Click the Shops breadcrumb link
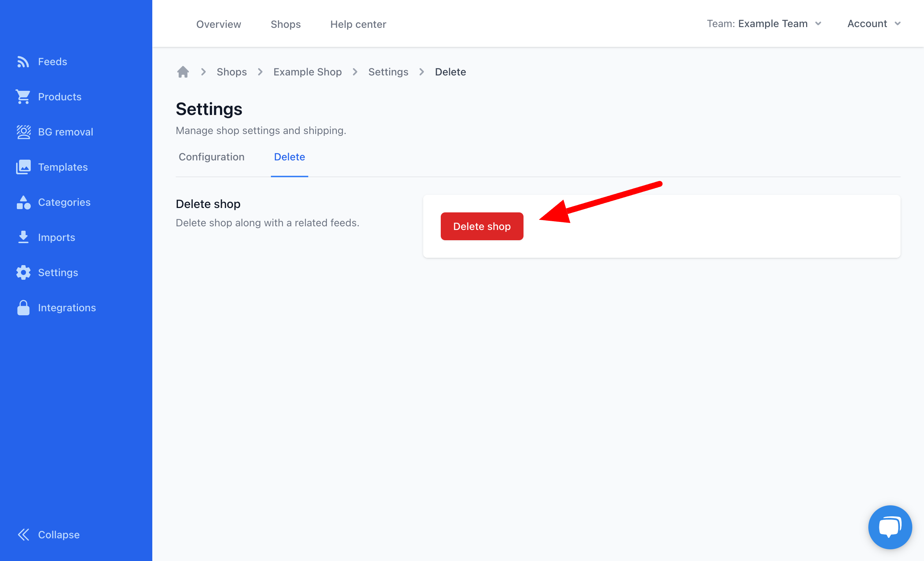This screenshot has width=924, height=561. tap(232, 71)
